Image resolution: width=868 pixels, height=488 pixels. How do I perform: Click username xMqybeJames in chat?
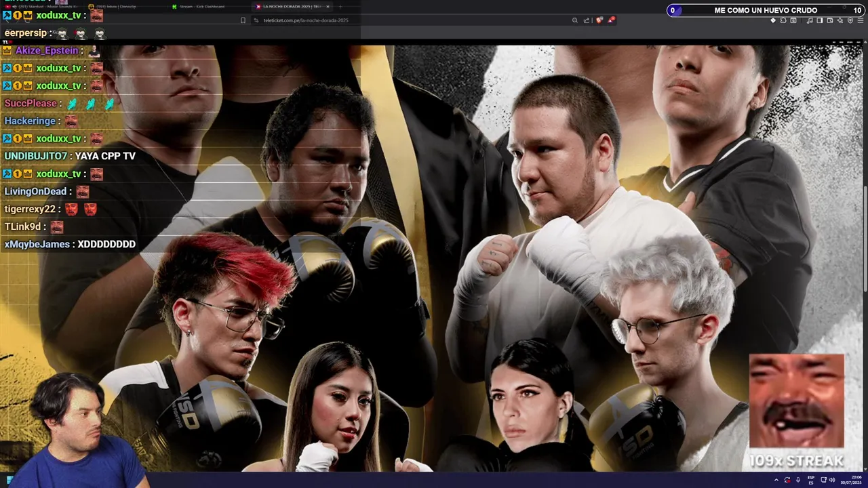[x=37, y=245]
